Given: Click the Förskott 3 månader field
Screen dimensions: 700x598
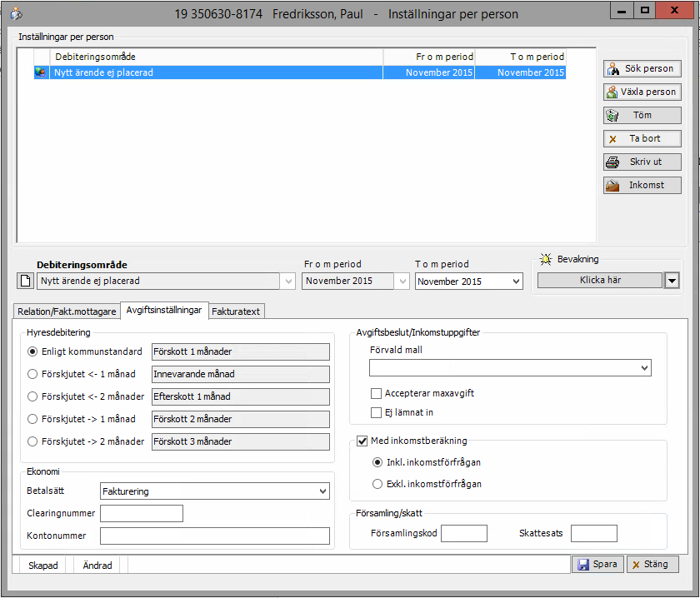Looking at the screenshot, I should [x=241, y=441].
